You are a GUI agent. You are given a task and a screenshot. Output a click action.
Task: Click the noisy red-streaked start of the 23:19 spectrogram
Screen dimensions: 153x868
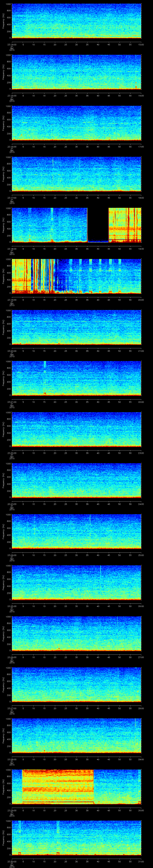pyautogui.click(x=33, y=276)
